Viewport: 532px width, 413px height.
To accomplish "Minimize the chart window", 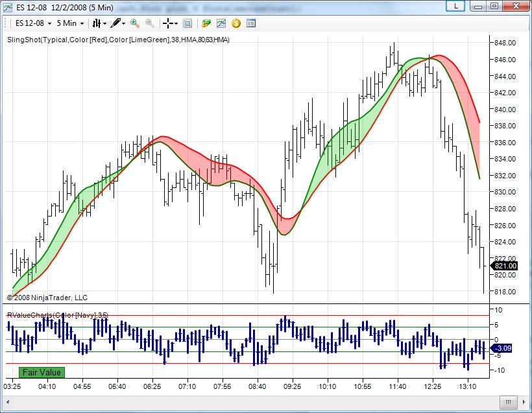I will pos(478,6).
